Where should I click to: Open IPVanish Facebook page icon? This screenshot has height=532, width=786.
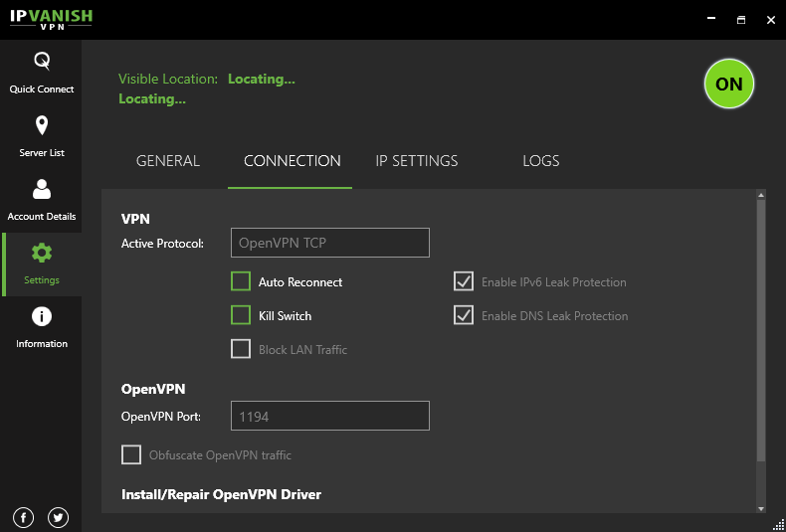(x=24, y=517)
